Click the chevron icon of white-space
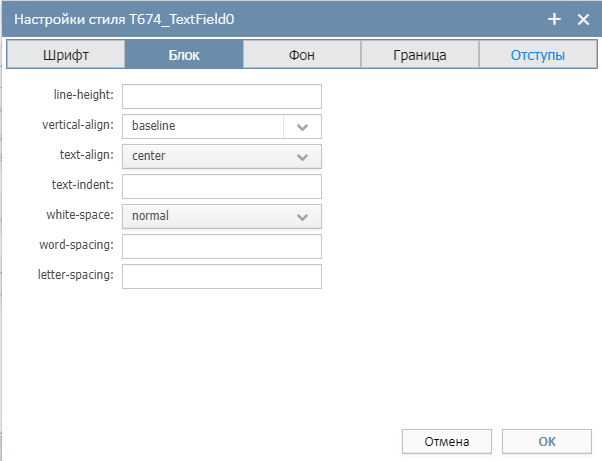The image size is (602, 461). (x=303, y=217)
